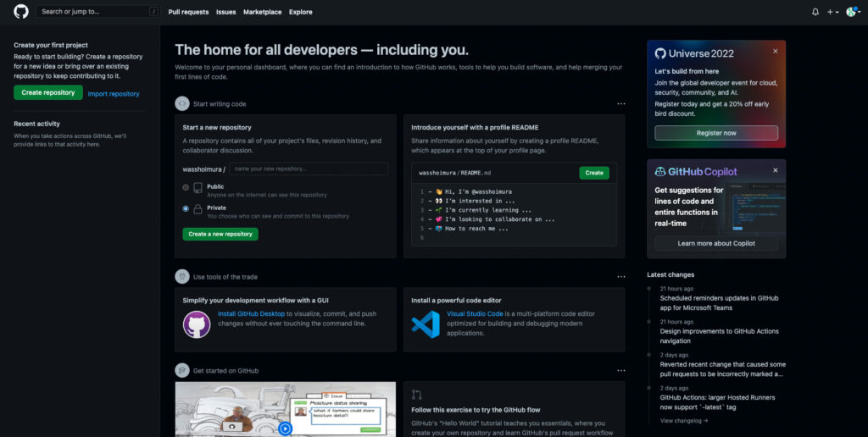Open the notifications bell icon
868x437 pixels.
pos(815,12)
